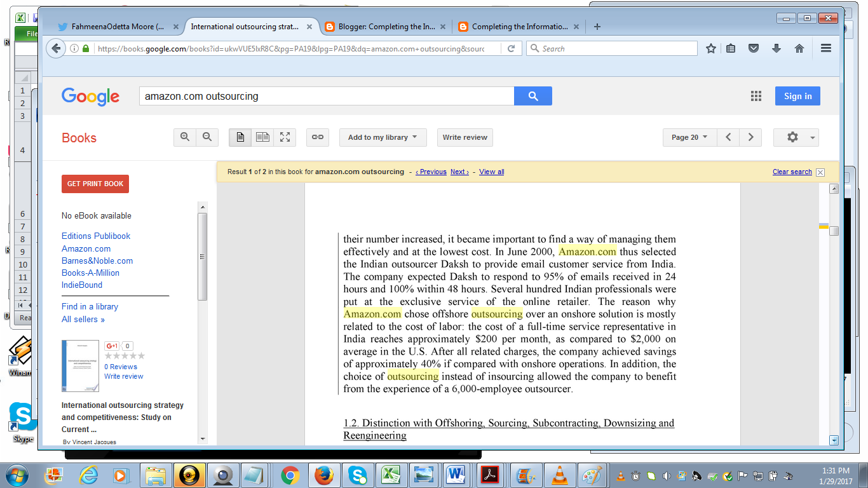Zoom out on the book page

pyautogui.click(x=207, y=137)
